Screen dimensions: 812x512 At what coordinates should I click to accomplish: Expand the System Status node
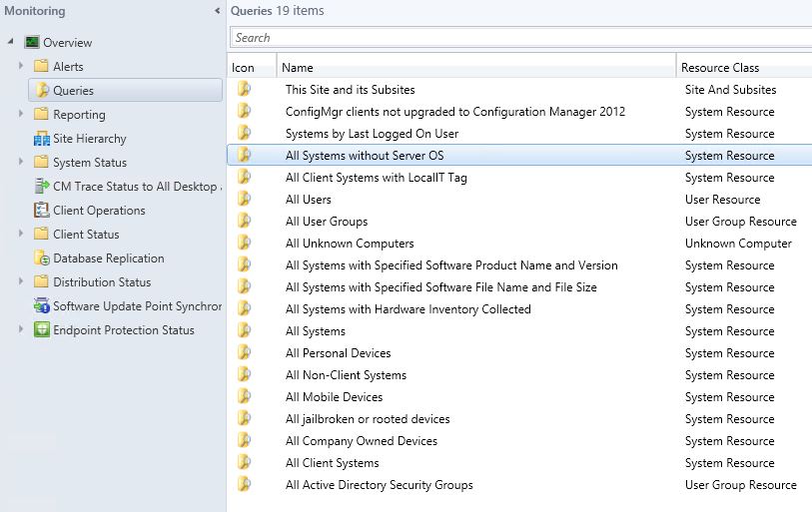click(21, 162)
